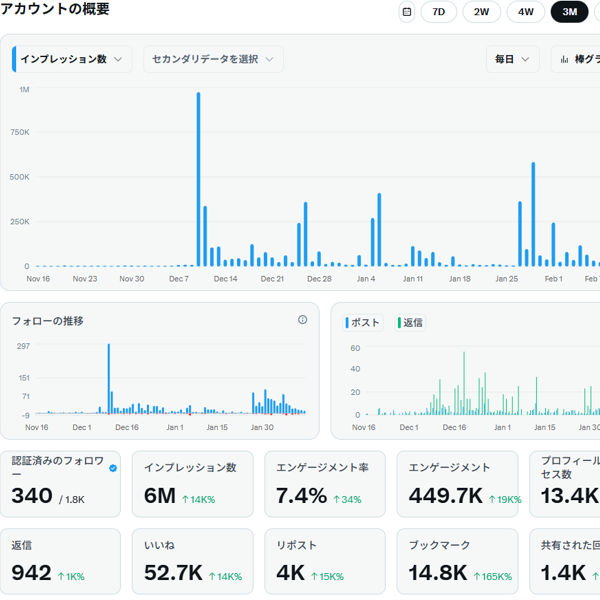Click the tallest bar in フォローの推移 chart
Viewport: 600px width, 600px height.
(109, 379)
